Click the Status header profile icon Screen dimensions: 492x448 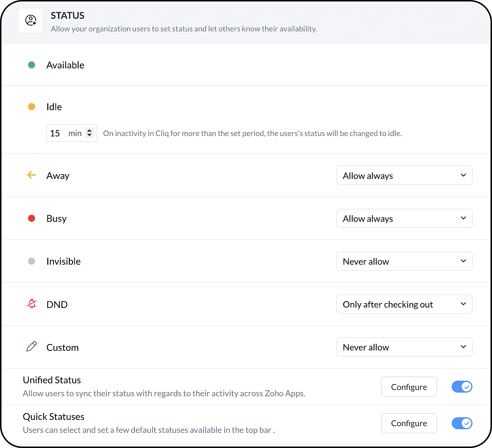click(30, 20)
